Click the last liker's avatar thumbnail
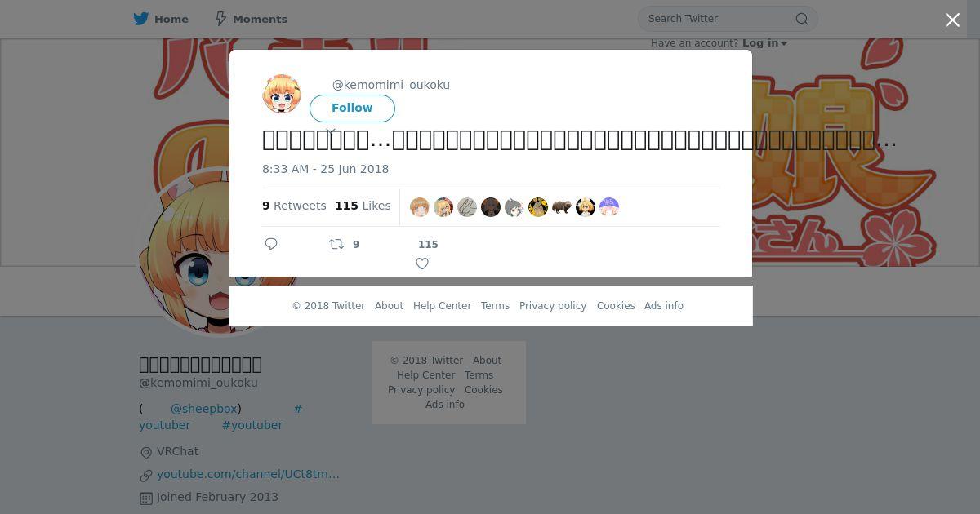 609,207
